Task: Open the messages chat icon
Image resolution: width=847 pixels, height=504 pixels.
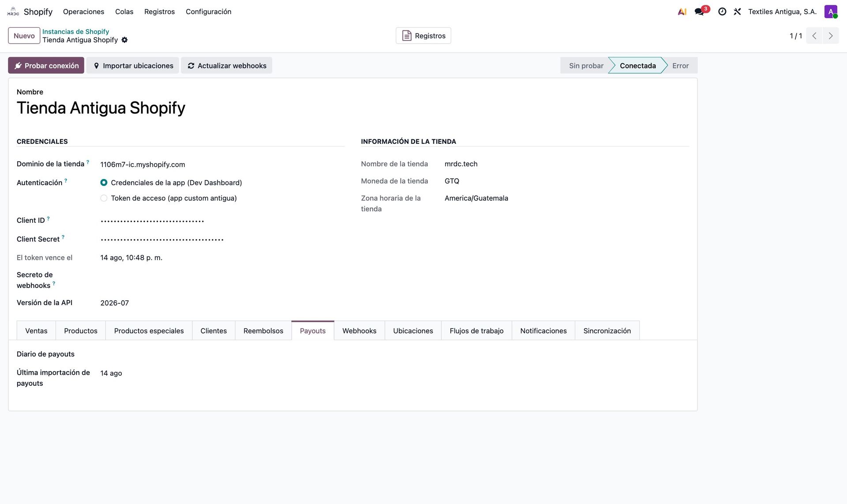Action: click(x=700, y=12)
